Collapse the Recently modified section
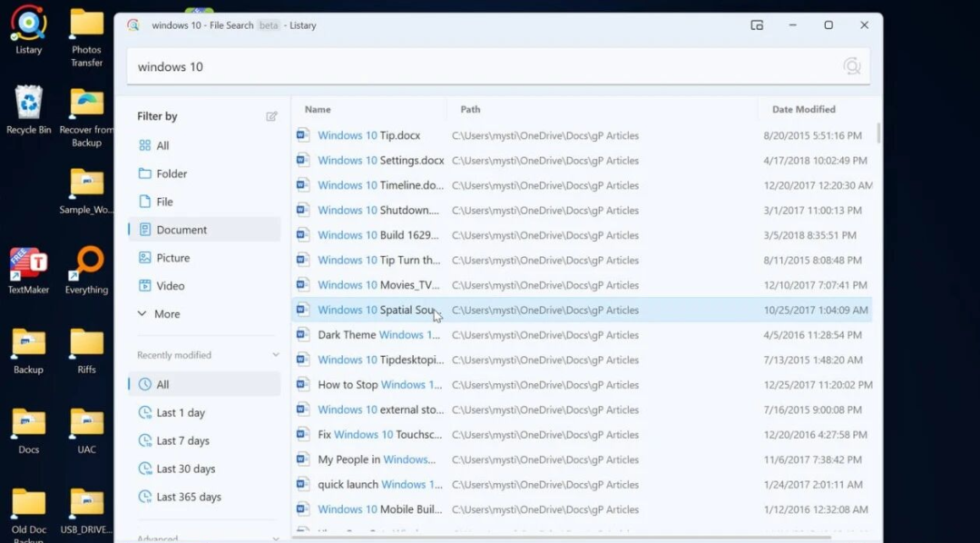The image size is (980, 543). pos(275,354)
